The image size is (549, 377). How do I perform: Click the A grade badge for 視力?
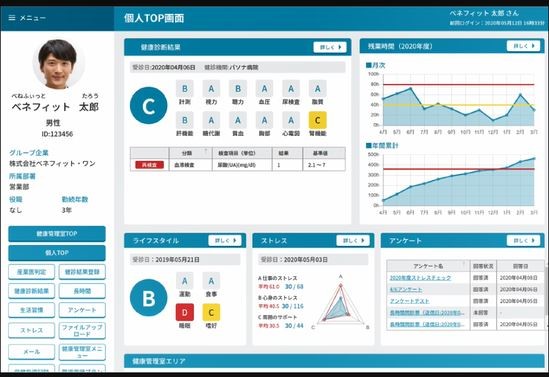pyautogui.click(x=211, y=89)
